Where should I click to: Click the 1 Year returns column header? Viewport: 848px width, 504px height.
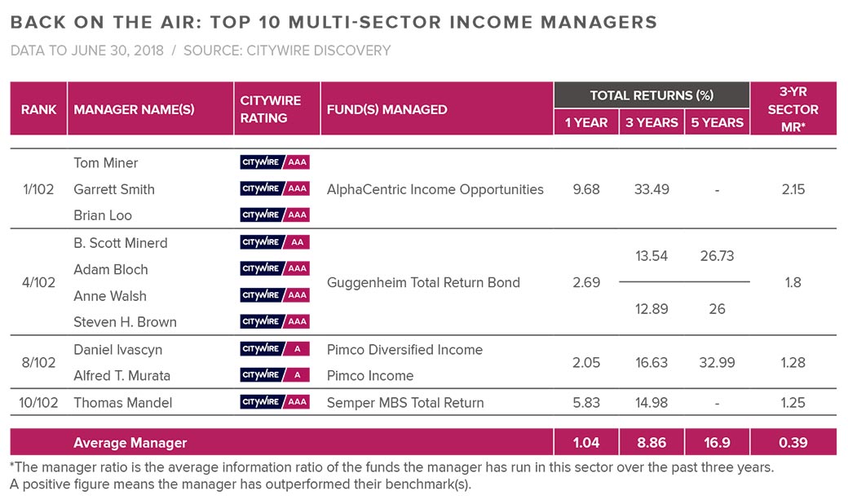[586, 122]
